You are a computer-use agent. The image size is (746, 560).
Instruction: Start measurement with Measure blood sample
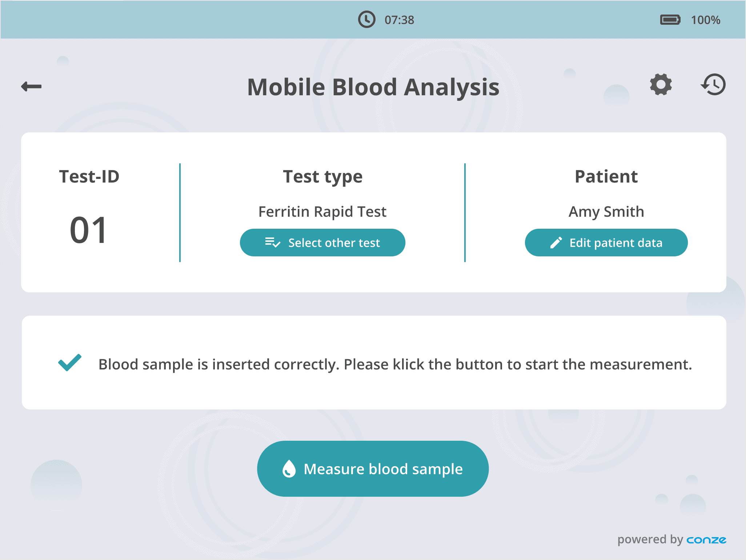point(373,469)
